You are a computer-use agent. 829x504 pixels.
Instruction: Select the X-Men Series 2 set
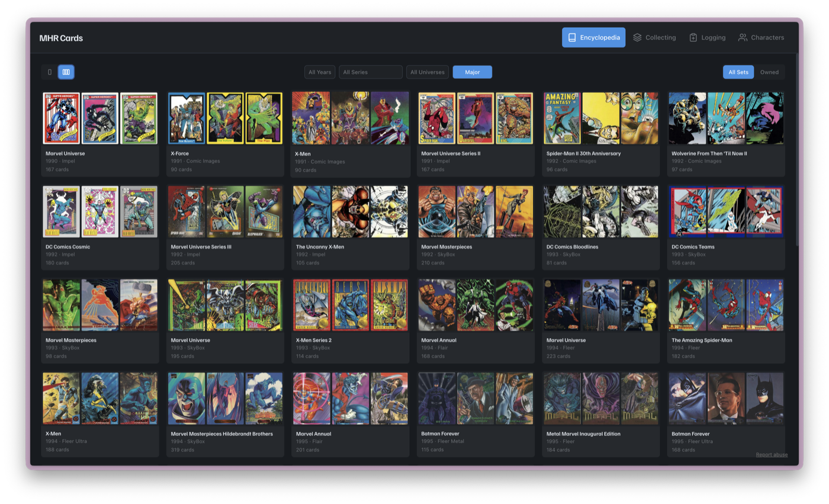pos(351,320)
